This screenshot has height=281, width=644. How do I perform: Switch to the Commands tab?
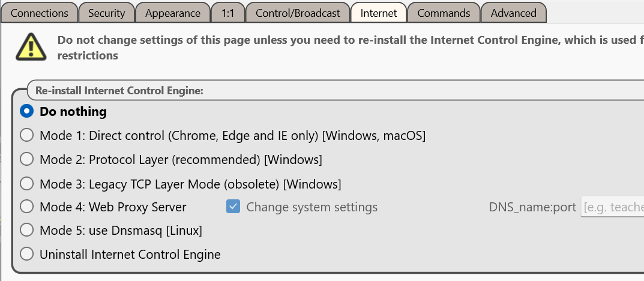pyautogui.click(x=444, y=13)
